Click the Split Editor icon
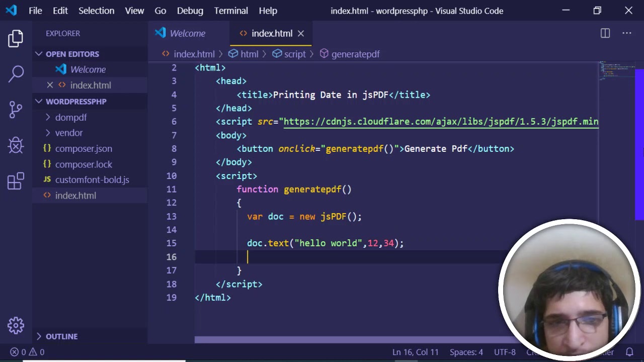The height and width of the screenshot is (362, 644). click(605, 33)
